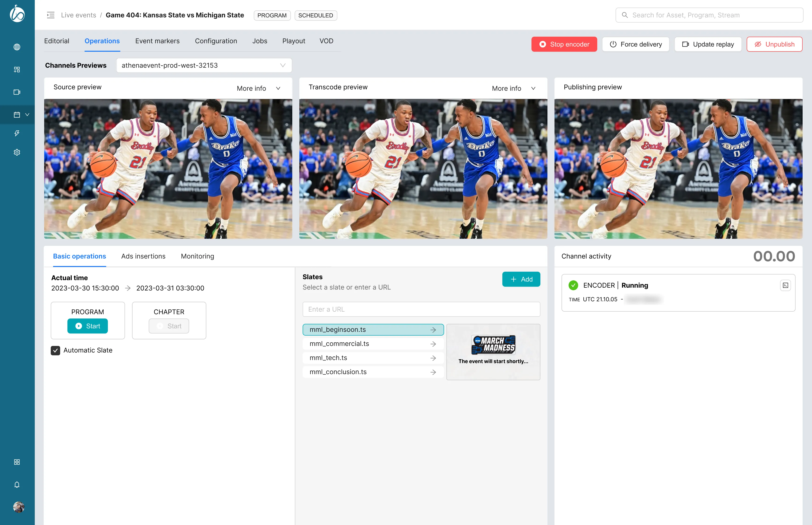Expand the calendar sidebar chevron
This screenshot has height=525, width=812.
pos(27,114)
